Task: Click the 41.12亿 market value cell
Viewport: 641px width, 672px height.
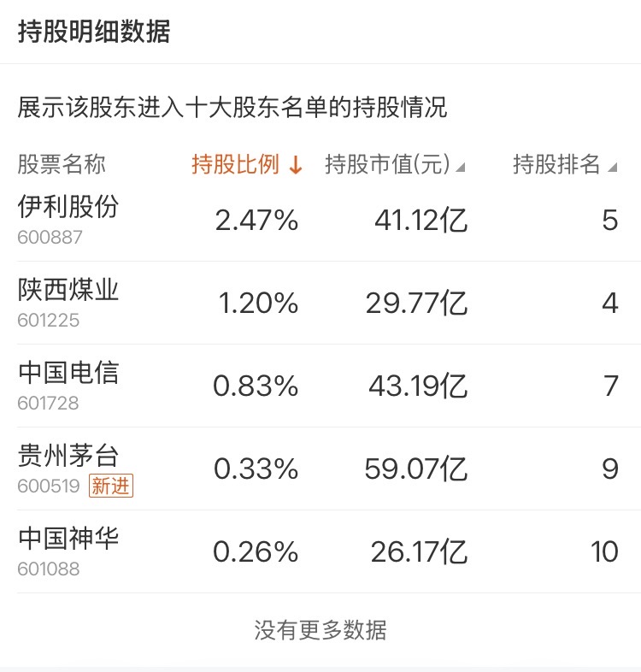Action: [420, 221]
